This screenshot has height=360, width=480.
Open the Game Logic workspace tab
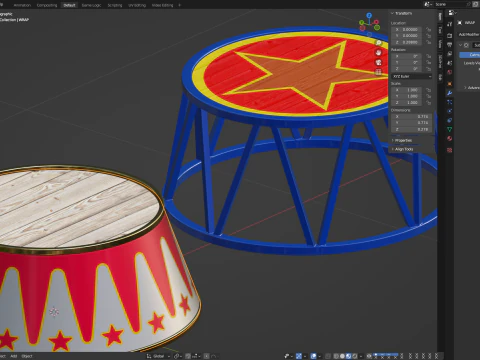[91, 5]
